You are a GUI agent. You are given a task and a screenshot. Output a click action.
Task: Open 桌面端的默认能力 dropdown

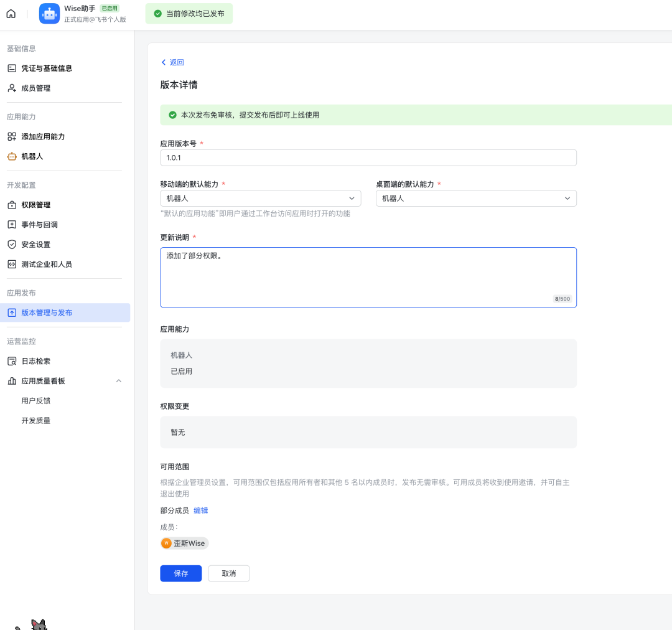click(476, 198)
